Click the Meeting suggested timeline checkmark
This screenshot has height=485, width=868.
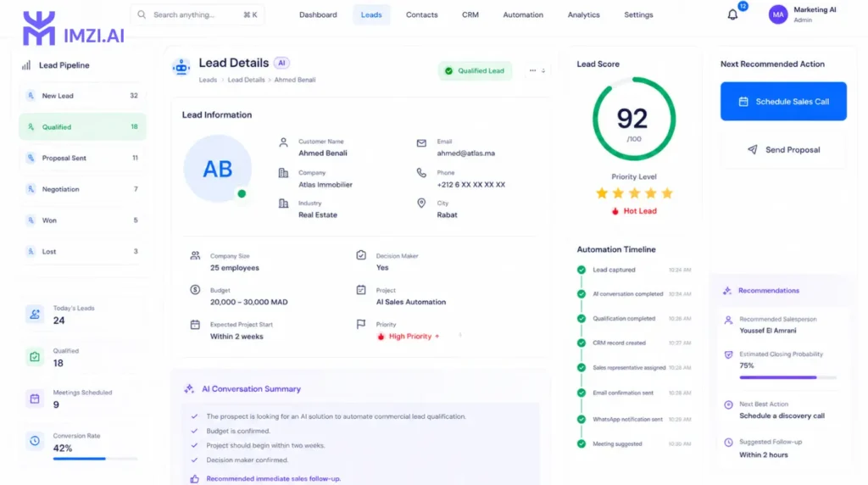(581, 444)
